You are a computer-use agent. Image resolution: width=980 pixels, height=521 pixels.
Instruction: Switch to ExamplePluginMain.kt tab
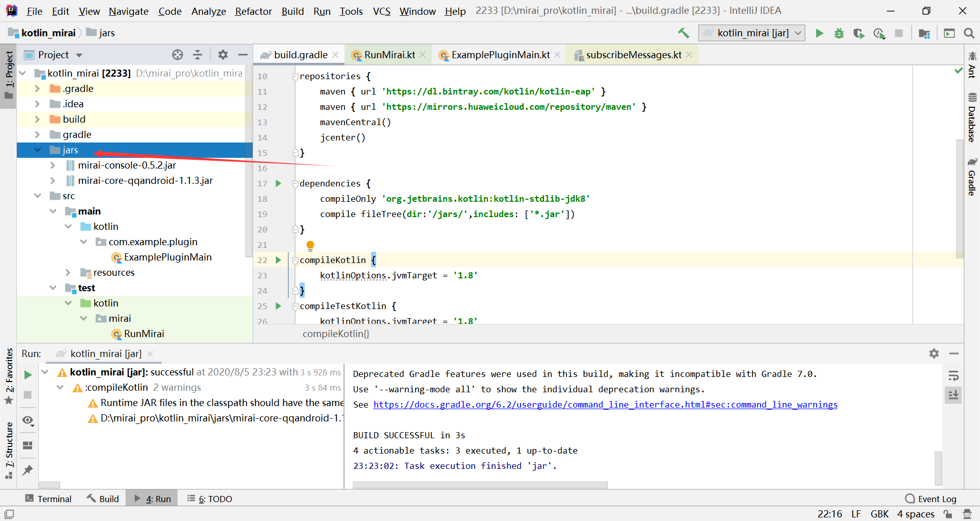pos(500,55)
